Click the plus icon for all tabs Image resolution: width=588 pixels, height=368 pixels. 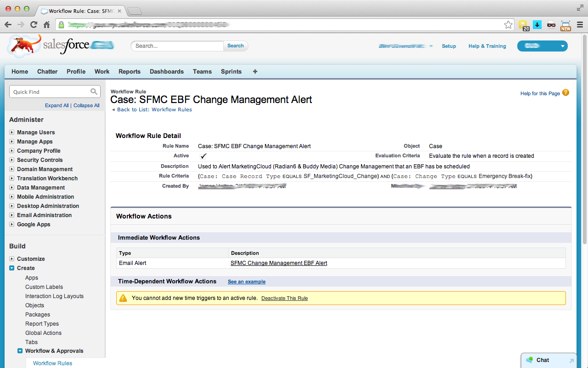click(255, 71)
